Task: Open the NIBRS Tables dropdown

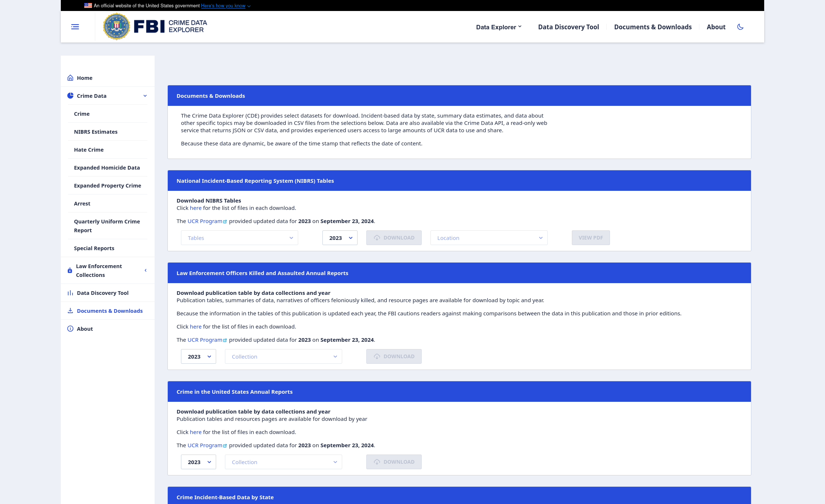Action: tap(239, 238)
